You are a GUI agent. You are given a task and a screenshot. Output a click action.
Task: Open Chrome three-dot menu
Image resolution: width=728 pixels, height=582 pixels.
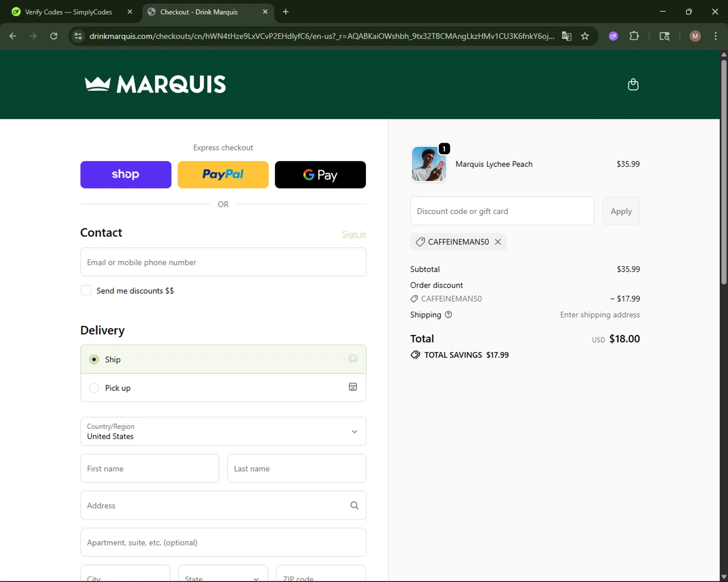click(x=715, y=36)
